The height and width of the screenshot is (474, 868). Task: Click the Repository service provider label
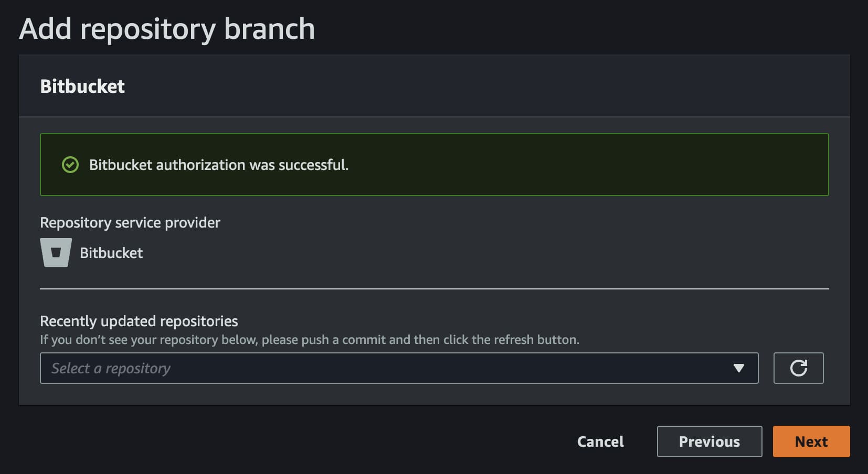coord(130,222)
